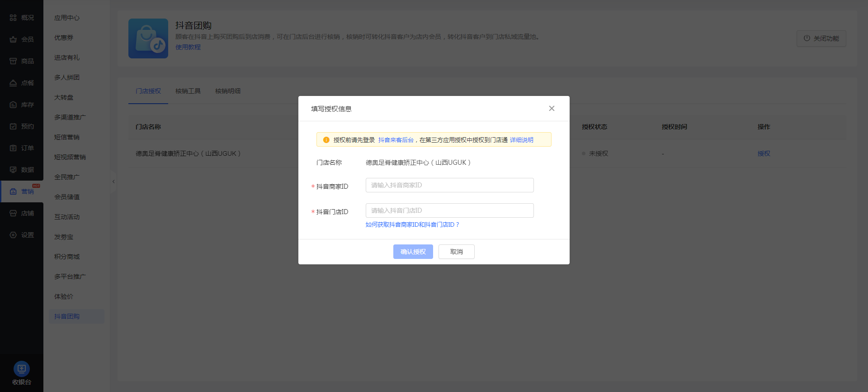This screenshot has height=392, width=868.
Task: Open 预约 reservations section
Action: (x=22, y=126)
